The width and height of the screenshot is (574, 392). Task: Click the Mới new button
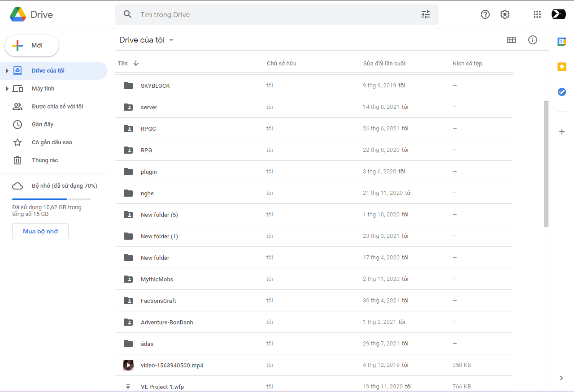click(x=32, y=46)
